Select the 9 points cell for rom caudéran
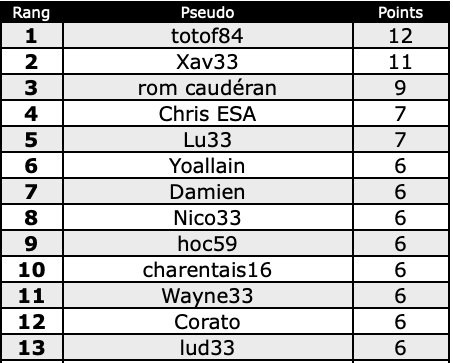 [401, 88]
